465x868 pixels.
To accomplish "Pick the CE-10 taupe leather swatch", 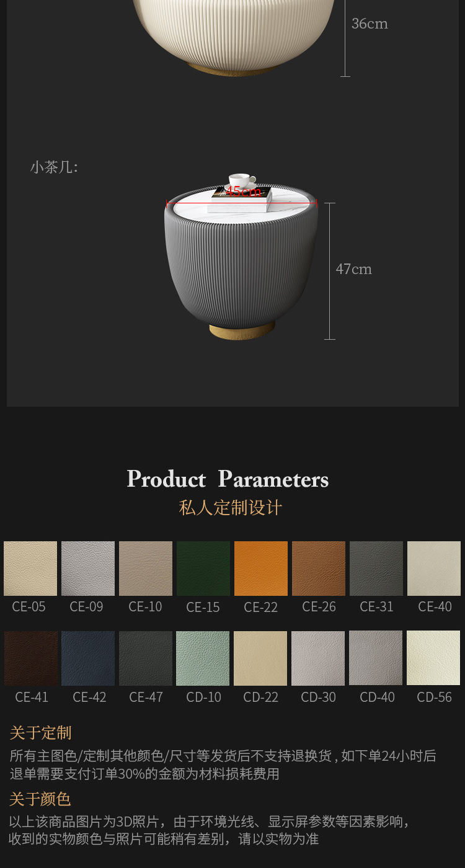I will [x=146, y=569].
